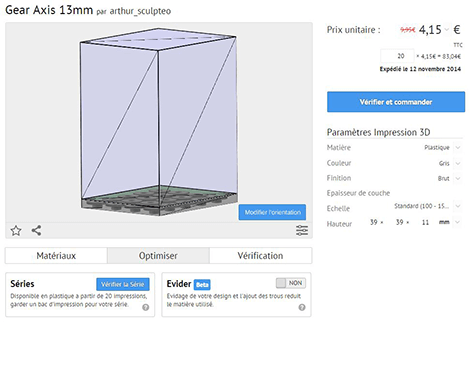The image size is (470, 377).
Task: Open help icon in Evider card
Action: click(302, 307)
